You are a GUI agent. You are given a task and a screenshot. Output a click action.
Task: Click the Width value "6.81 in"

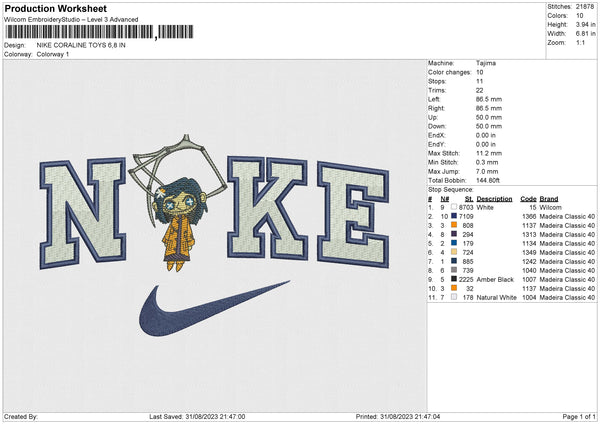pyautogui.click(x=585, y=34)
